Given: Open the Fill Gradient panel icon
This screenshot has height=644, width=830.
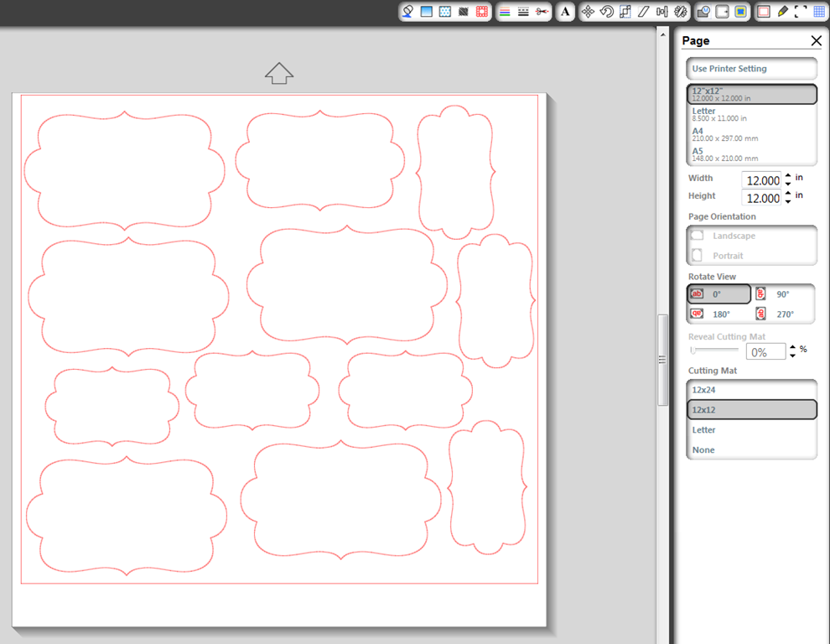Looking at the screenshot, I should 427,12.
